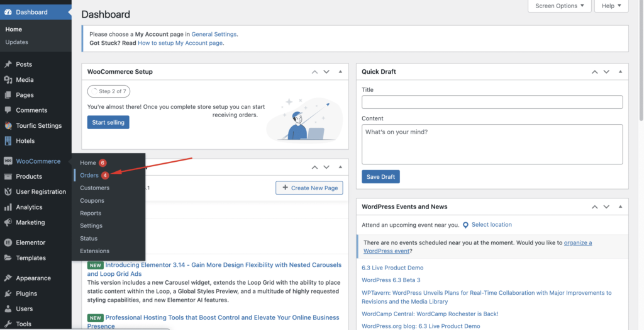Screen dimensions: 644x330
Task: Click the Elementor sidebar icon
Action: (8, 242)
